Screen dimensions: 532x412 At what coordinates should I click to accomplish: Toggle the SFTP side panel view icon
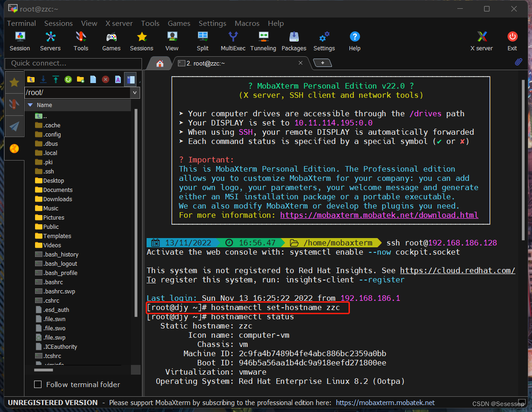point(130,79)
